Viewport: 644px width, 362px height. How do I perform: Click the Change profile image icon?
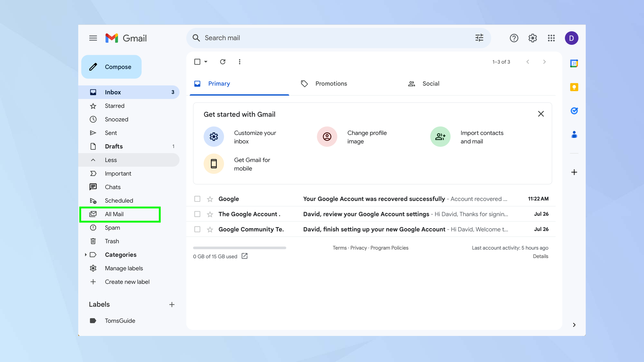(x=327, y=137)
